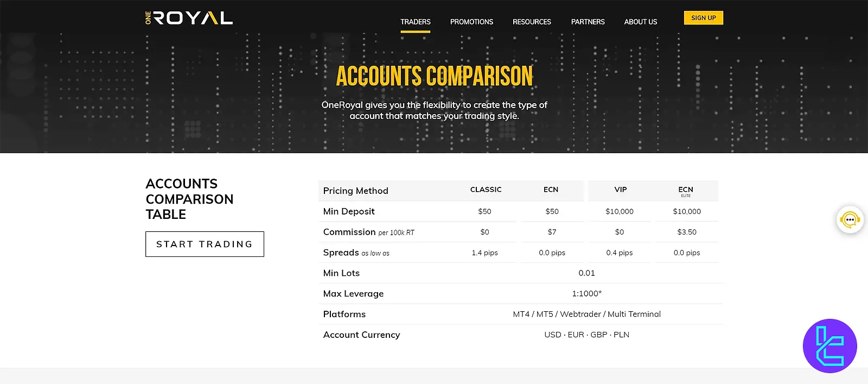The width and height of the screenshot is (868, 384).
Task: Open the Traders menu
Action: point(415,22)
